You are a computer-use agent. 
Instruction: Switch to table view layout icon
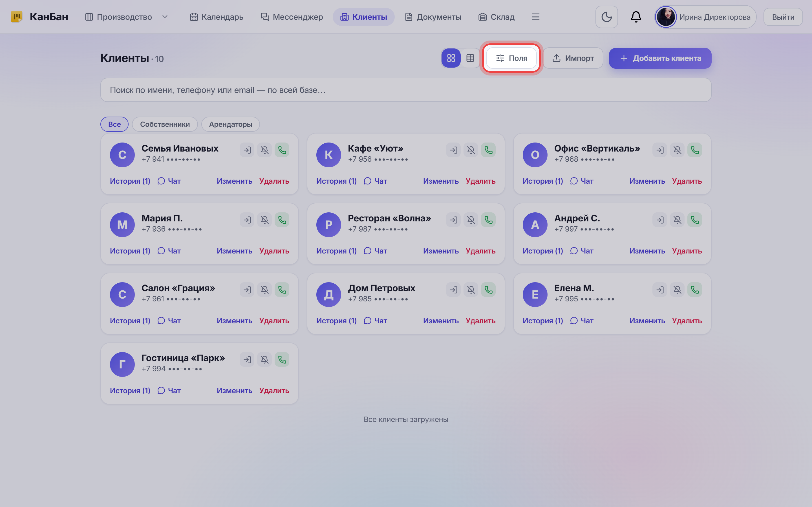[x=470, y=58]
